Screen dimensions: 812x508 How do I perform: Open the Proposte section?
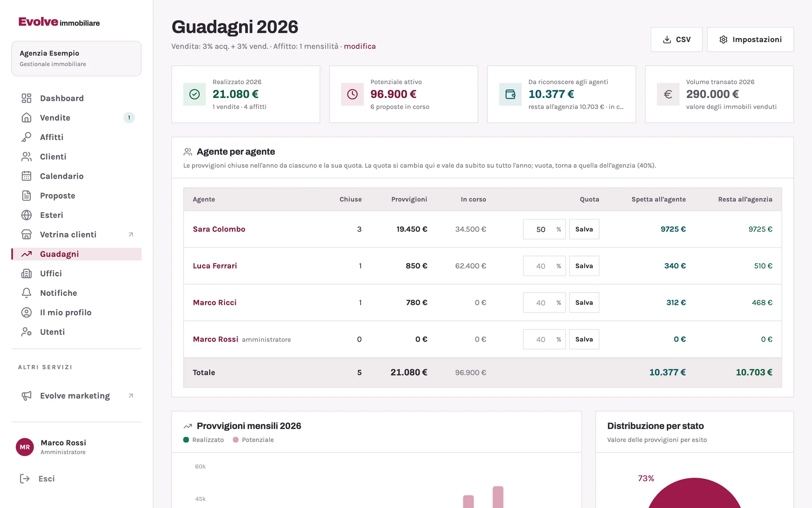pyautogui.click(x=76, y=196)
